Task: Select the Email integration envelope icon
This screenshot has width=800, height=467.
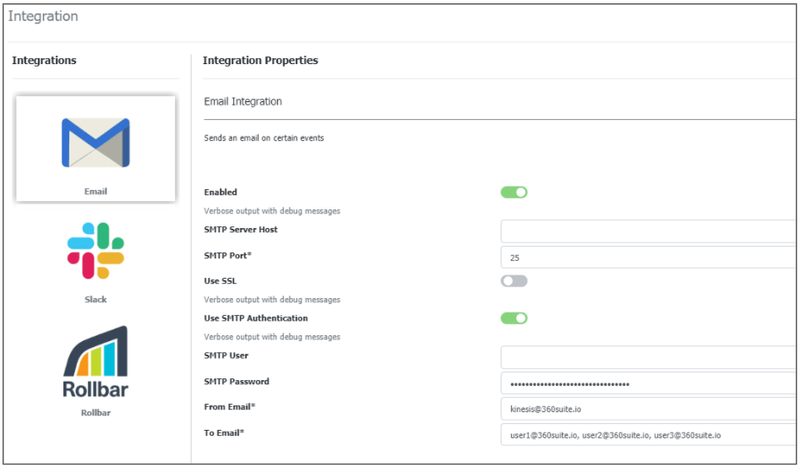Action: 95,142
